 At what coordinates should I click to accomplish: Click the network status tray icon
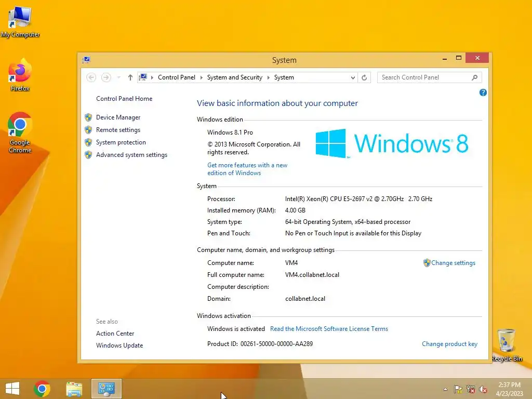point(471,389)
